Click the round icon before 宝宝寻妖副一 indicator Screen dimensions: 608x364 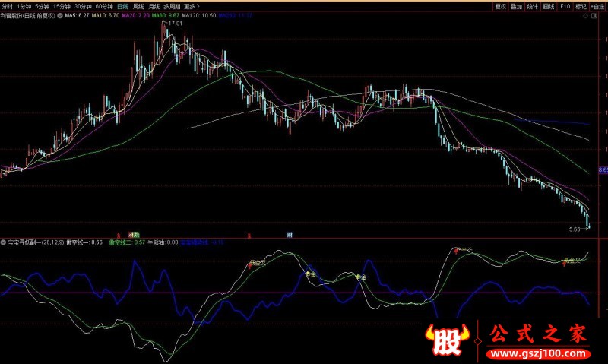[x=3, y=242]
